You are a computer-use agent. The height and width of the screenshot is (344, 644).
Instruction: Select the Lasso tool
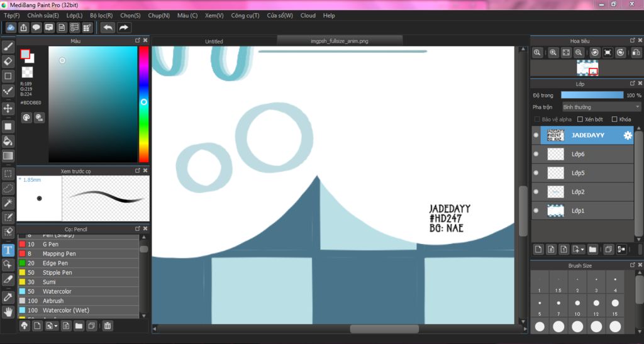click(x=8, y=188)
